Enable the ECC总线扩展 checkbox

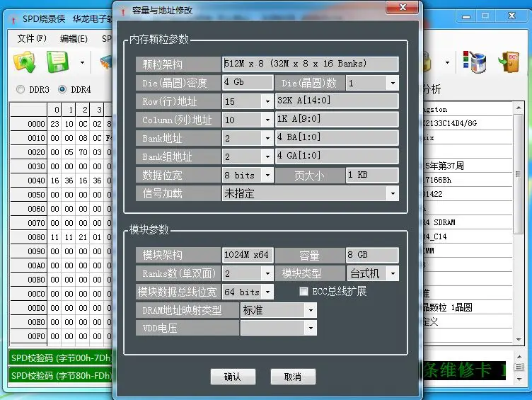303,292
